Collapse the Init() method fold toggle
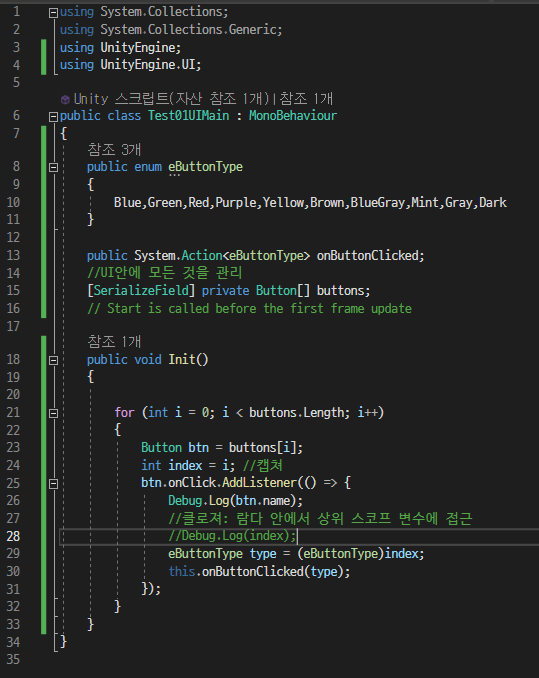Image resolution: width=539 pixels, height=678 pixels. click(x=53, y=360)
